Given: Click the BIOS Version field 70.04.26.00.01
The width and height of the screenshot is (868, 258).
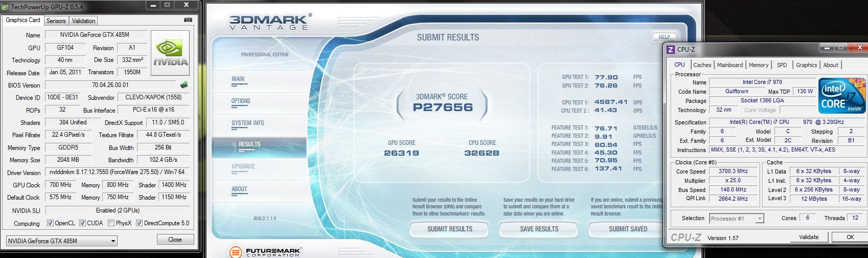Looking at the screenshot, I should (110, 85).
